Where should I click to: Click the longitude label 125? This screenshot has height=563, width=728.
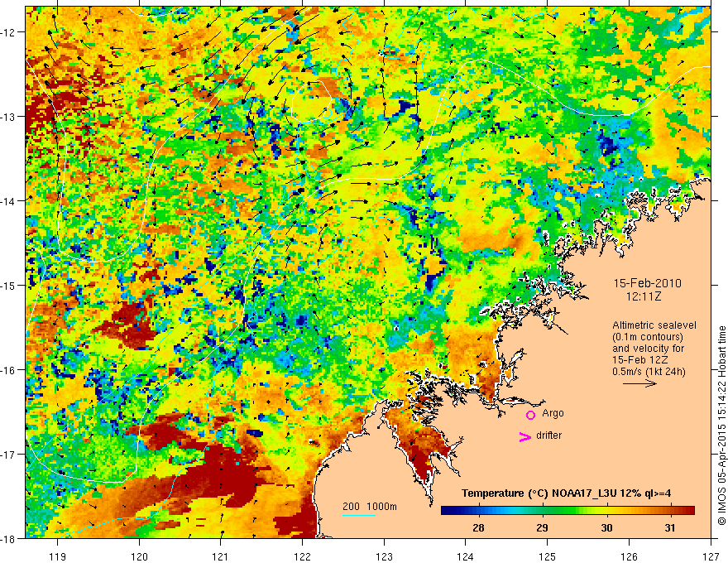(548, 556)
